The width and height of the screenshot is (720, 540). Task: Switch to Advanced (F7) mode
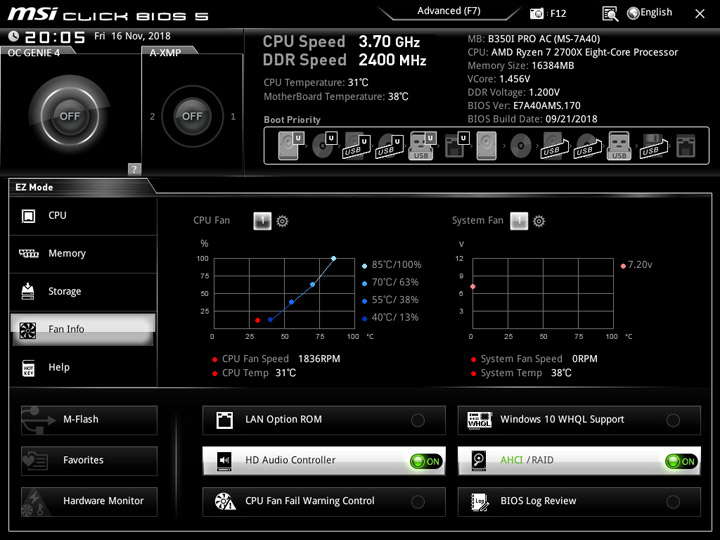point(449,11)
